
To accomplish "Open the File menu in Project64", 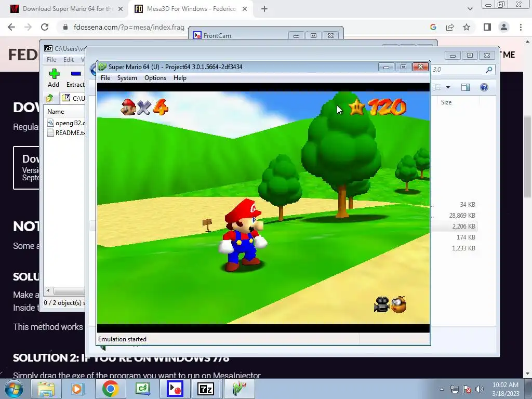I will [105, 78].
